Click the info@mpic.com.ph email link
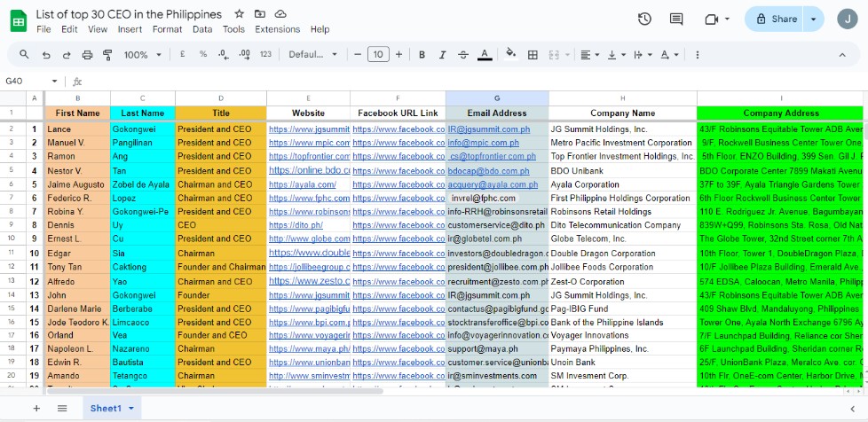This screenshot has height=422, width=868. pyautogui.click(x=484, y=143)
